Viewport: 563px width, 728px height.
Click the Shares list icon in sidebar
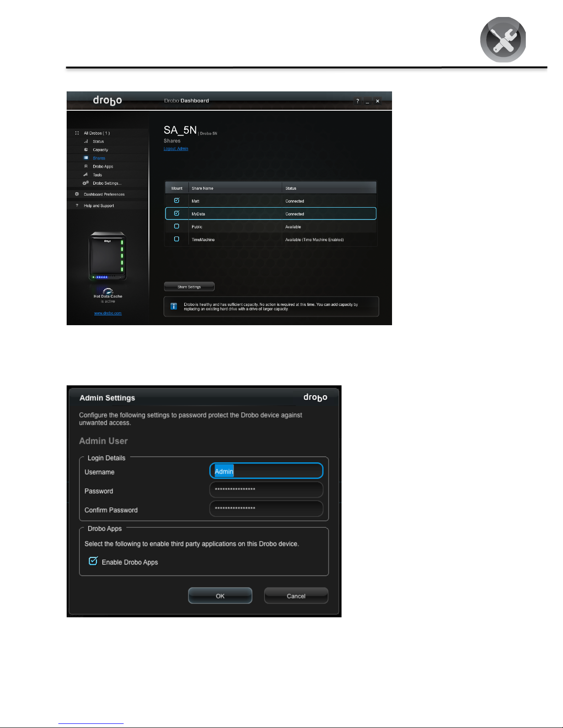coord(86,158)
